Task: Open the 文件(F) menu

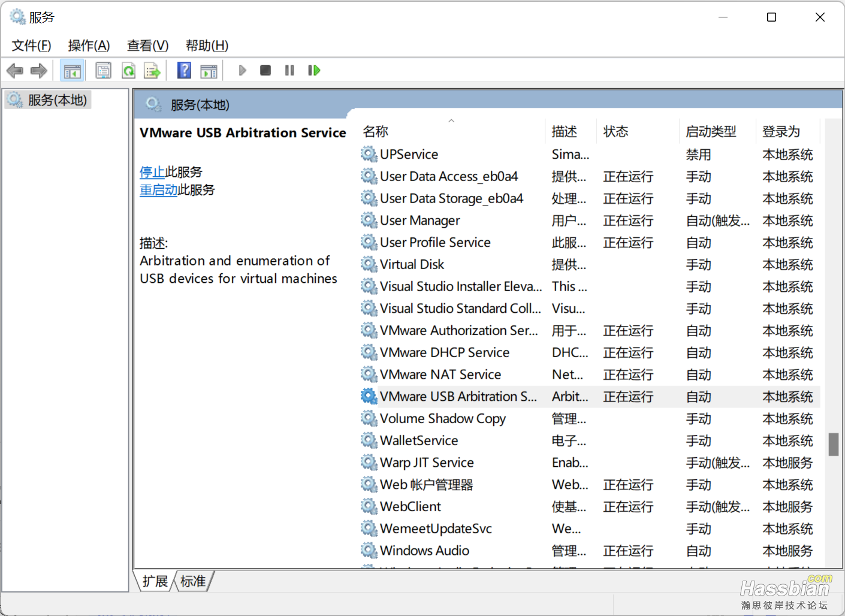Action: pyautogui.click(x=32, y=46)
